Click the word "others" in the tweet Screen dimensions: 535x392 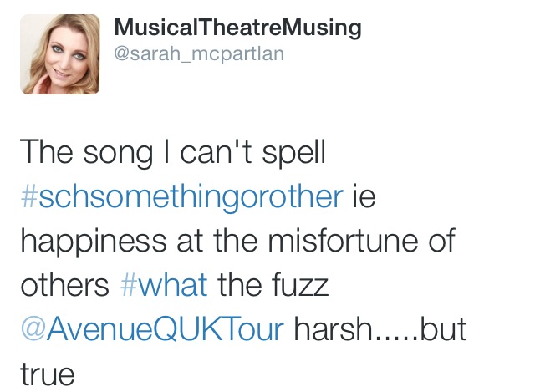65,284
